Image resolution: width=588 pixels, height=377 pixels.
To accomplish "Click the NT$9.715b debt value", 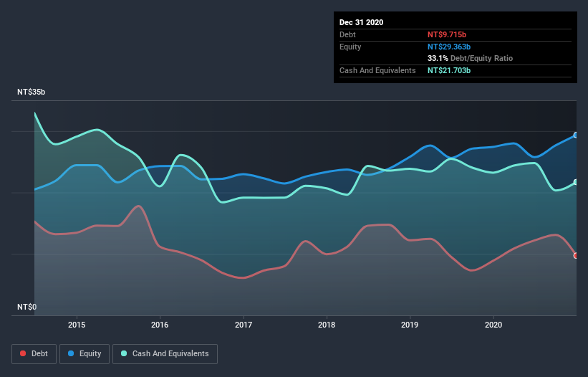I will click(447, 34).
